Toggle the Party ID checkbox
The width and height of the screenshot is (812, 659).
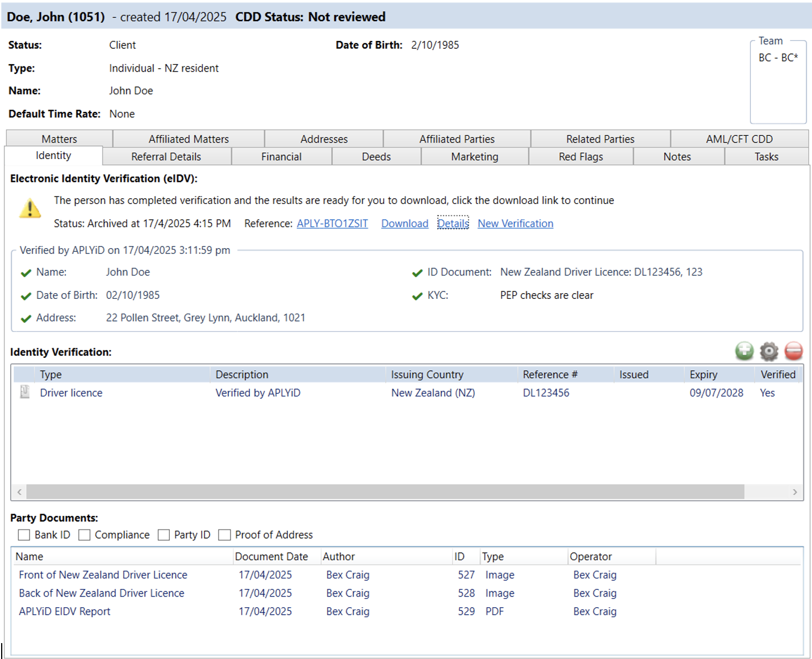(x=164, y=535)
